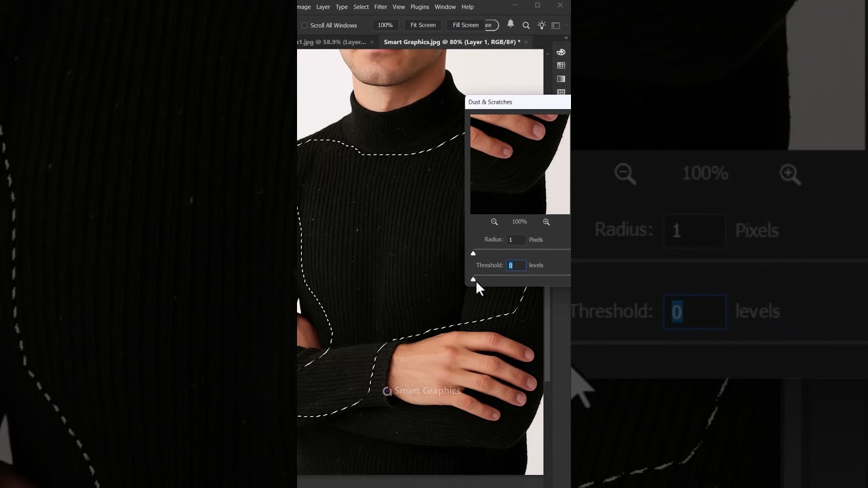Open the Color panel palette icon

(x=561, y=52)
